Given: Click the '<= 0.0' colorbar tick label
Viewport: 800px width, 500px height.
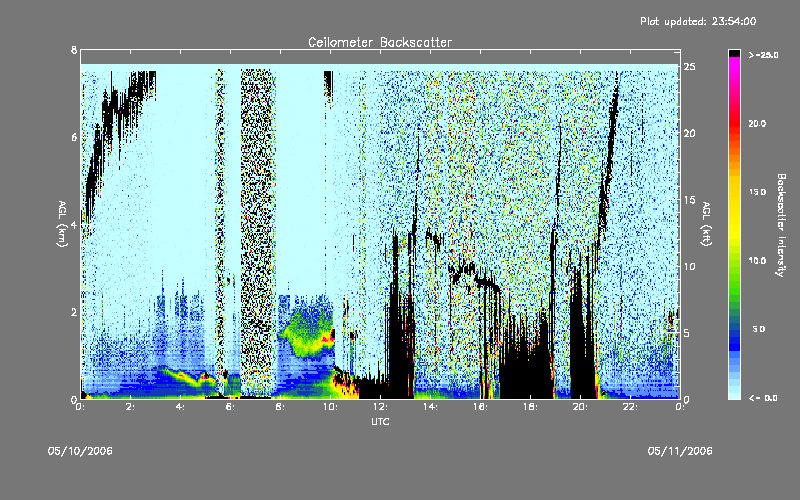Looking at the screenshot, I should point(763,398).
